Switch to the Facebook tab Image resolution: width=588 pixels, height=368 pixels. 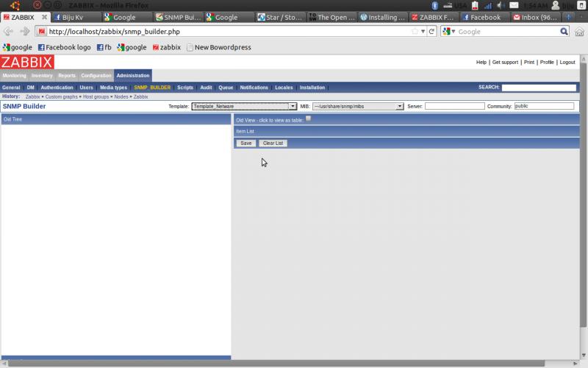[x=485, y=17]
